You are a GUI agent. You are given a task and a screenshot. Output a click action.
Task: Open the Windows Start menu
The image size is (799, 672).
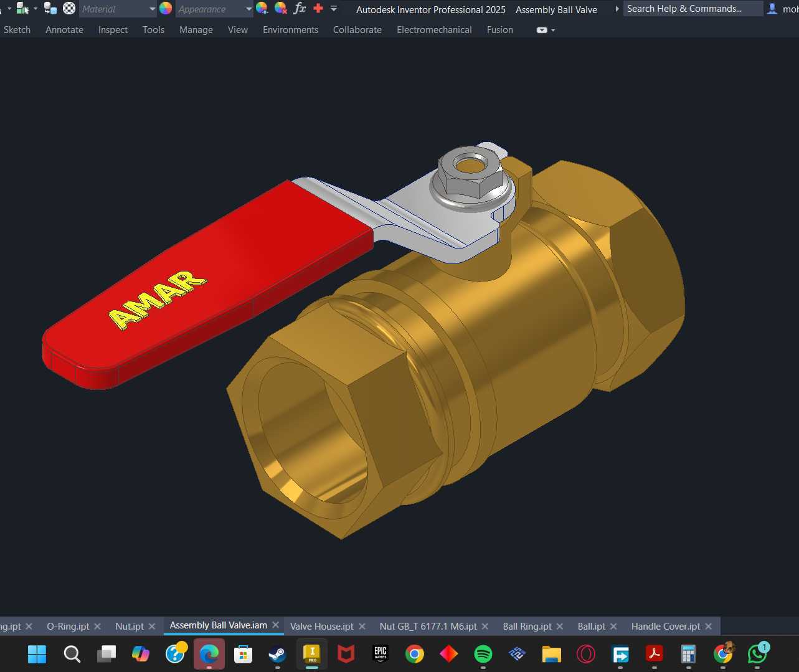pos(37,654)
